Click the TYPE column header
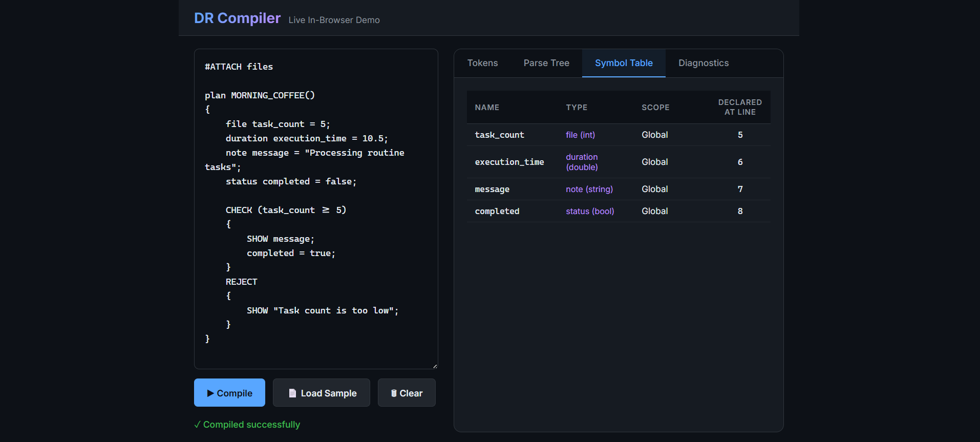 tap(577, 108)
